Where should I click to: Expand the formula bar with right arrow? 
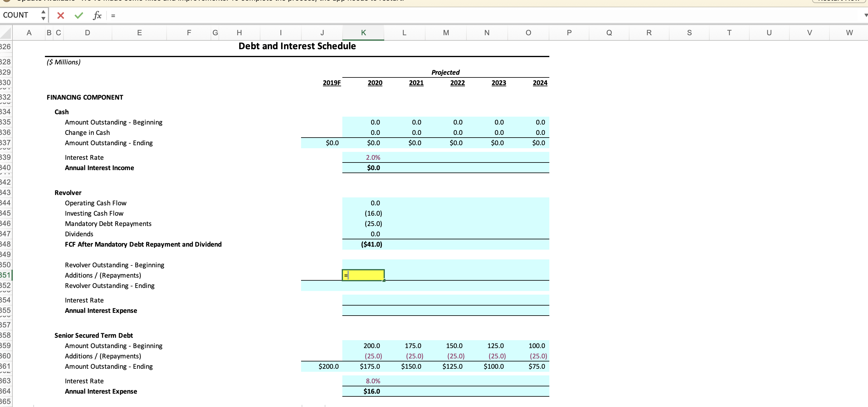[865, 15]
